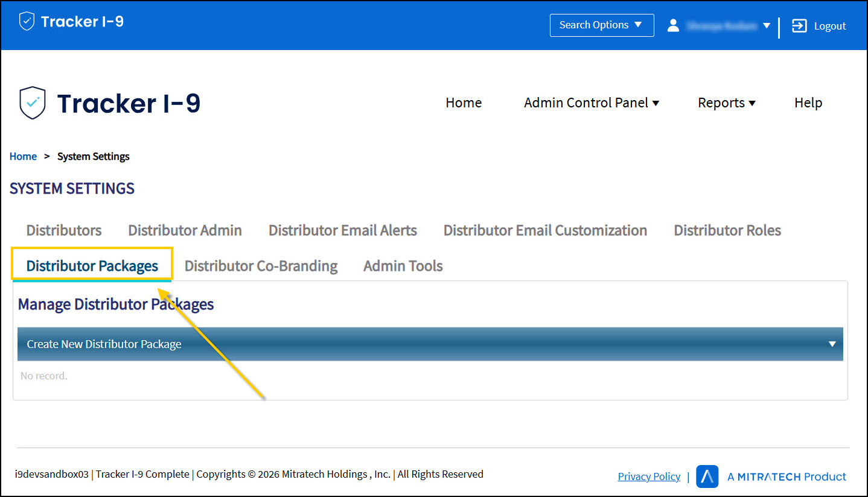Open the Help menu item
Viewport: 868px width, 497px height.
tap(808, 103)
